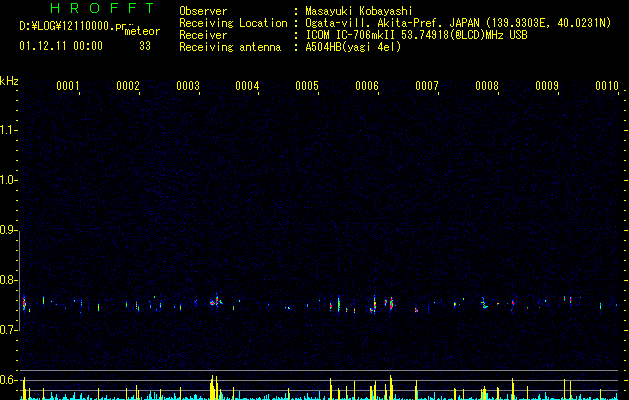Click the Receiving Location label
The image size is (629, 400).
(x=233, y=23)
